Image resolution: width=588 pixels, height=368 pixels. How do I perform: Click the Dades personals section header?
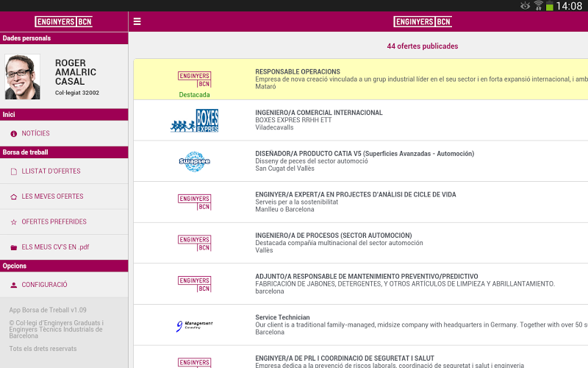click(64, 38)
